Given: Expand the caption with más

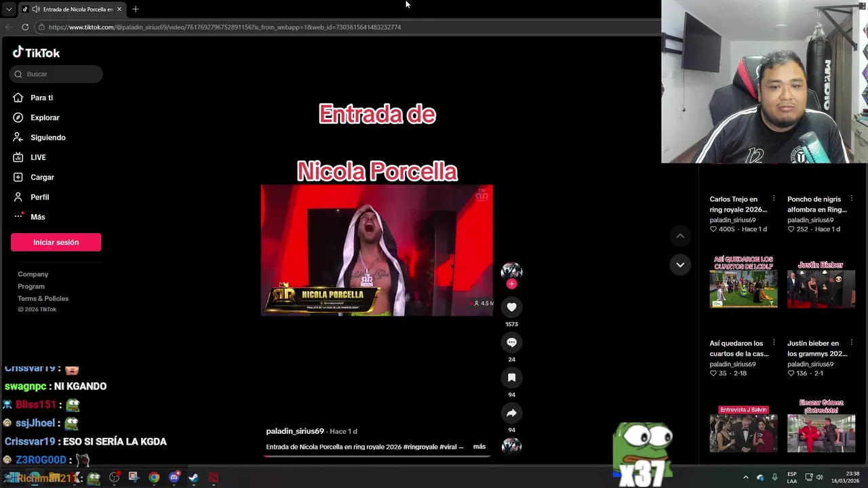Looking at the screenshot, I should pos(479,447).
